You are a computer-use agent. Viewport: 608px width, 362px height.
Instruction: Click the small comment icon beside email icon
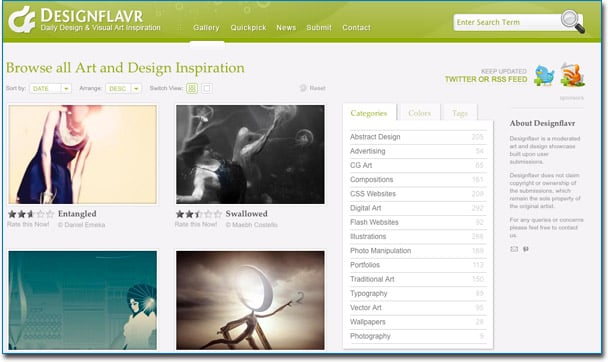(526, 249)
